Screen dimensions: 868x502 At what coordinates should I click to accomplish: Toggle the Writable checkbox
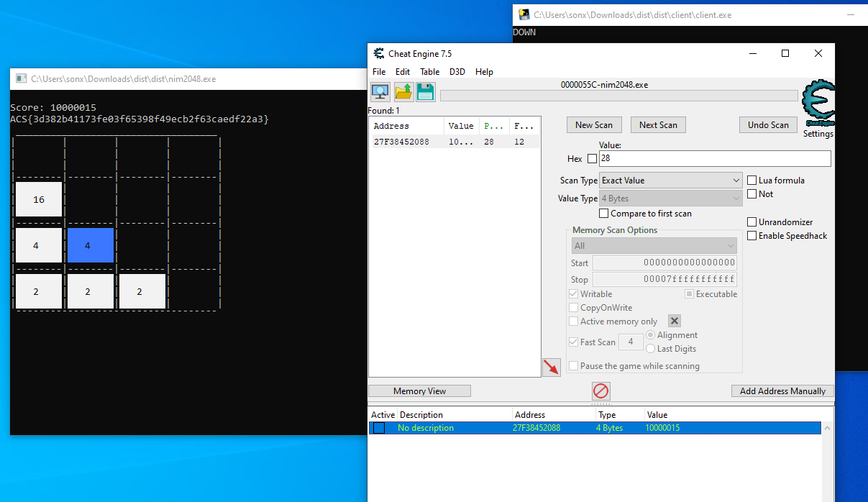[574, 294]
